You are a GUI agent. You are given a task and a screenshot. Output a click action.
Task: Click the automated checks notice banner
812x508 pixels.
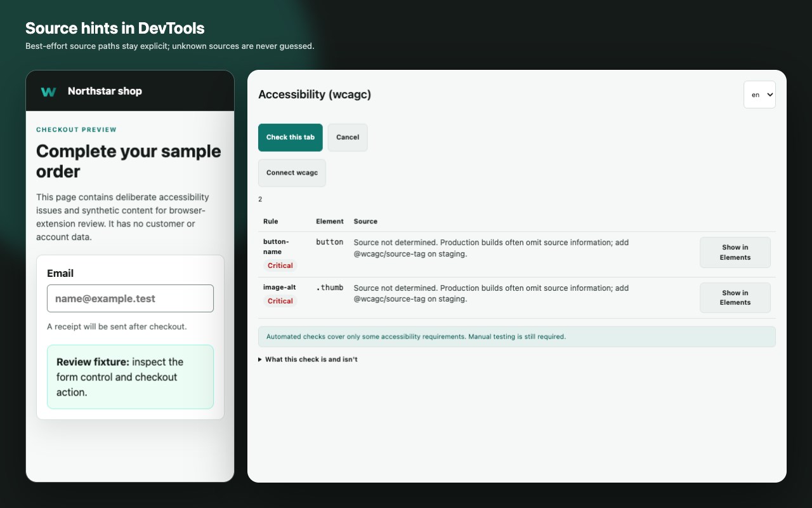click(x=517, y=337)
